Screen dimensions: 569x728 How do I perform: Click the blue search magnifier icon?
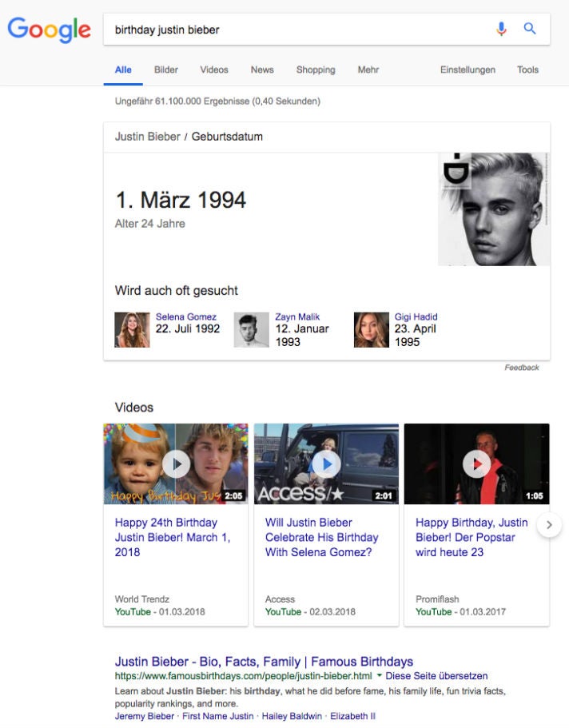(529, 30)
